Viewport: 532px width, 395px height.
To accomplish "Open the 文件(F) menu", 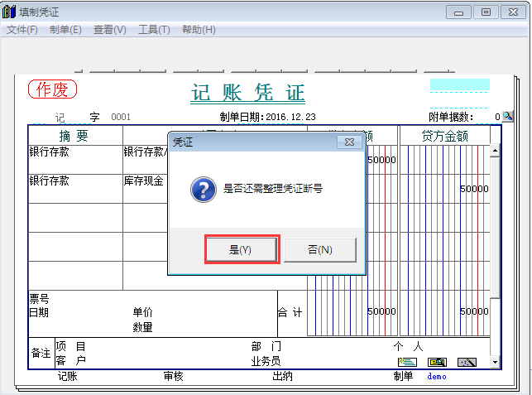I will (x=22, y=30).
